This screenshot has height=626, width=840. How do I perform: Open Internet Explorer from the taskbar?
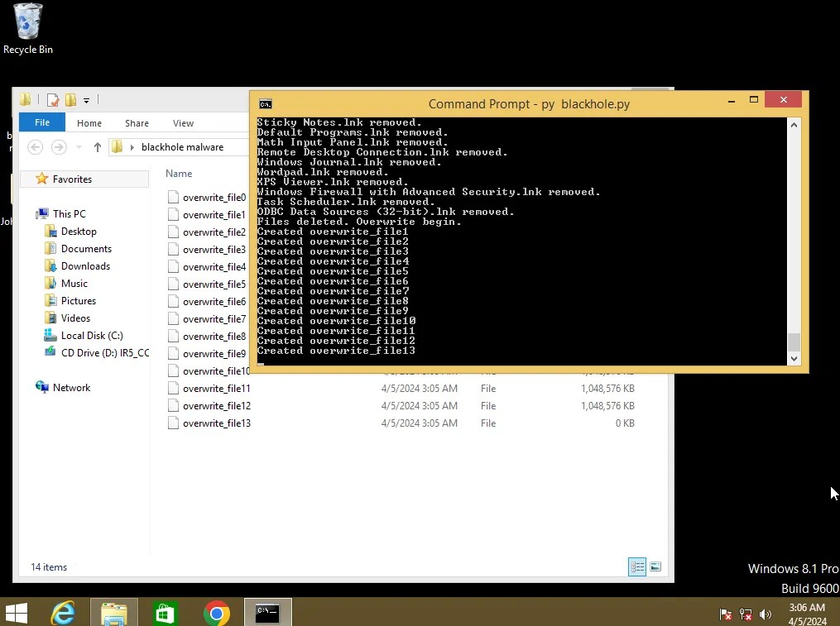(x=63, y=613)
